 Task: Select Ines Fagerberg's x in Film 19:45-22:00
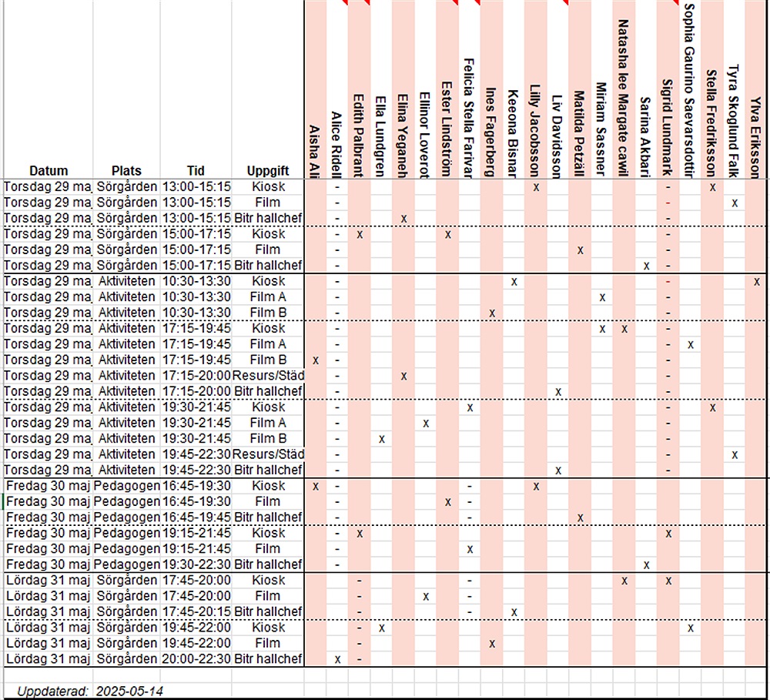[491, 644]
